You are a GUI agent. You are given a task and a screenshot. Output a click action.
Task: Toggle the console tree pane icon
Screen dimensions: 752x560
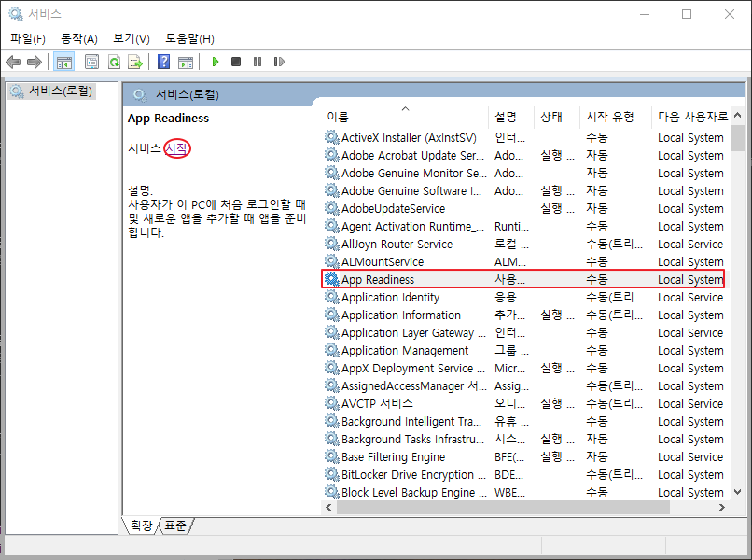point(63,62)
